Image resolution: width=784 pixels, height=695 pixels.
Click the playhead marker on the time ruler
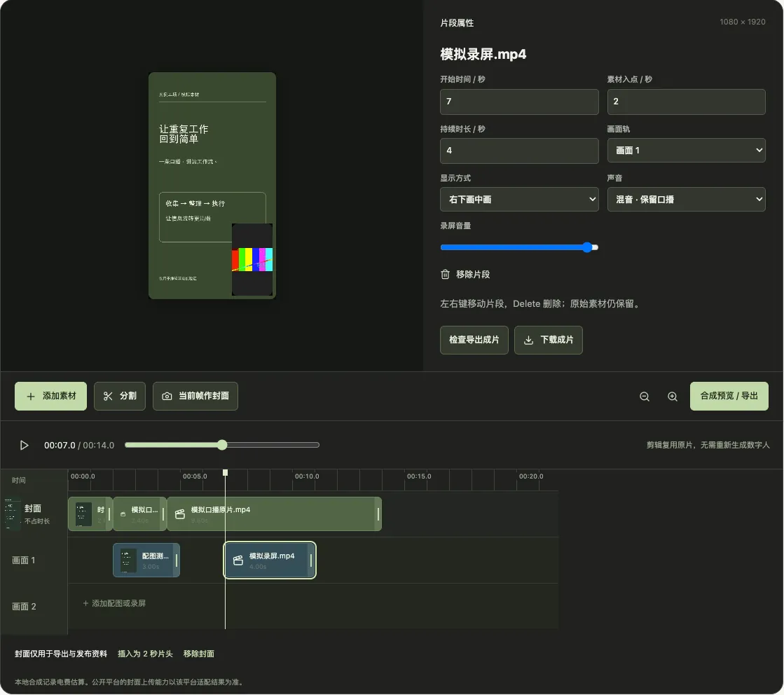coord(226,472)
